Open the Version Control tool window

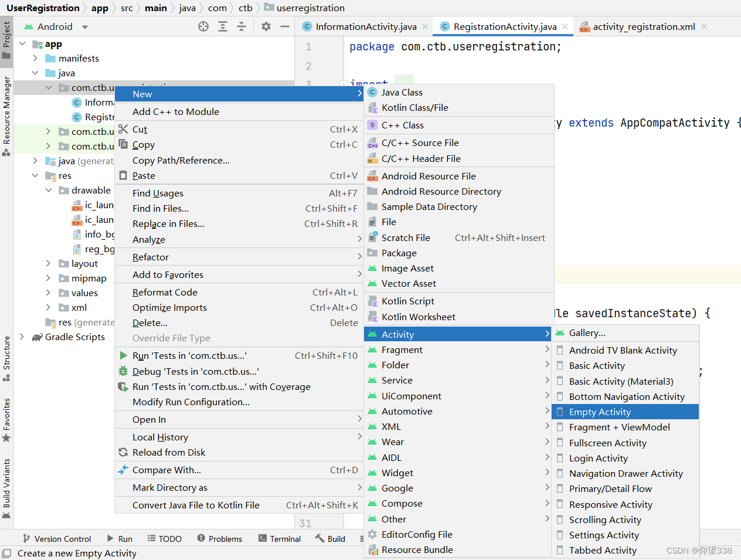coord(56,538)
